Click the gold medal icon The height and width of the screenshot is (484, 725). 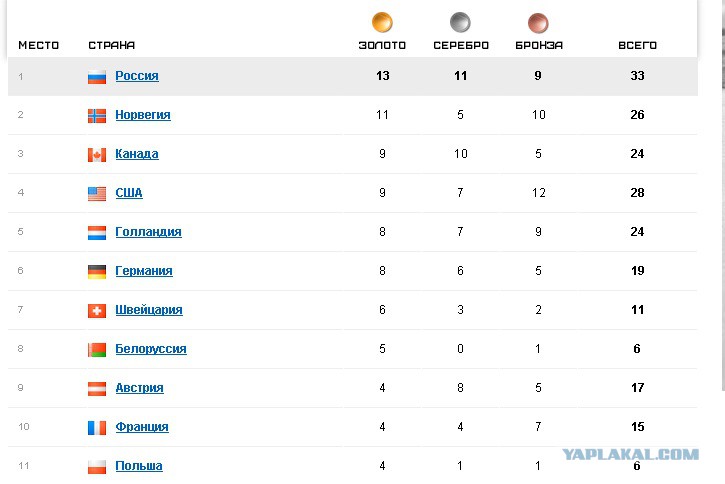(382, 22)
